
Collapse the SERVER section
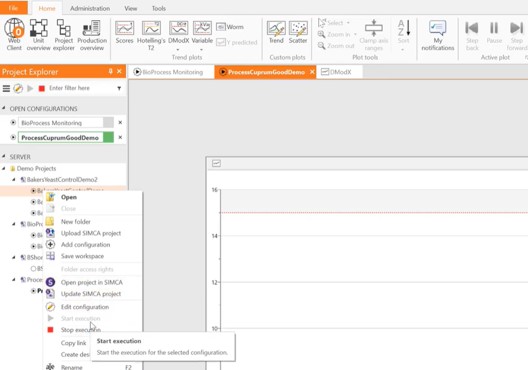pyautogui.click(x=4, y=156)
